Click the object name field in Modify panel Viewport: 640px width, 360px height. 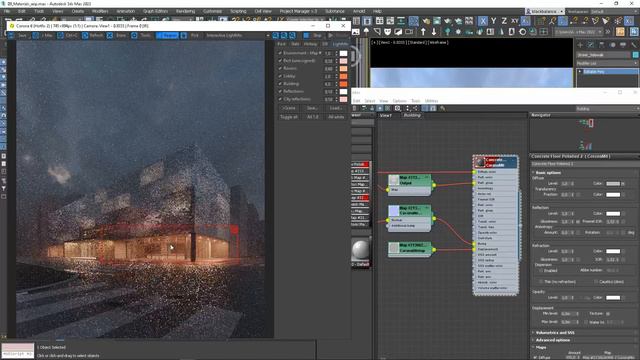point(603,55)
